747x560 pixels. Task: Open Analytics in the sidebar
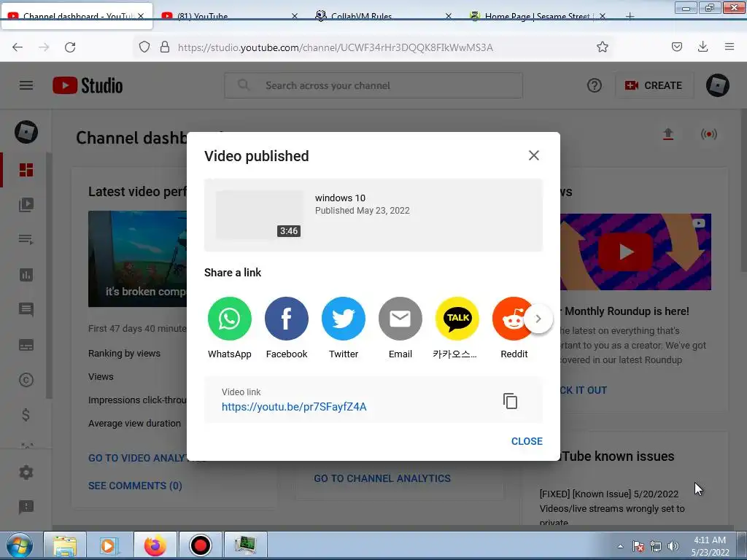click(x=26, y=275)
